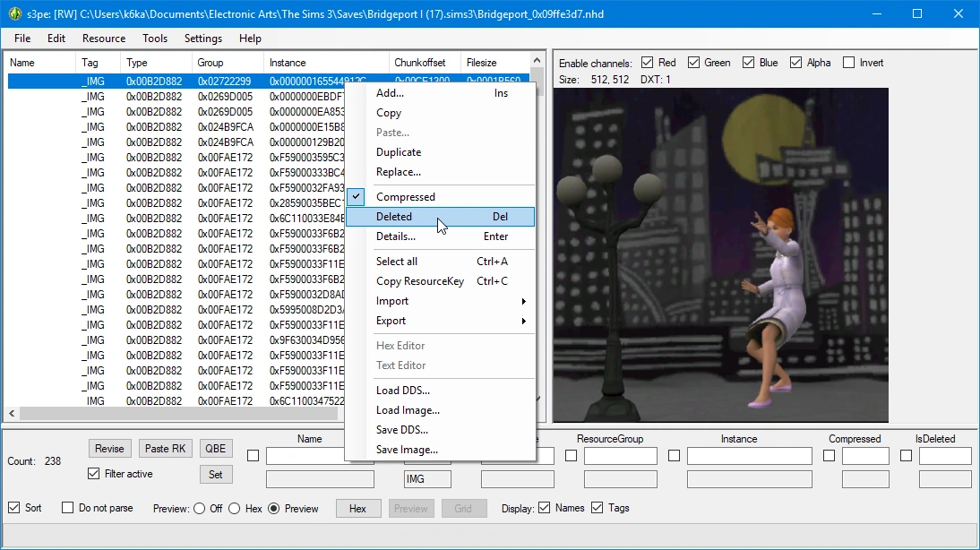Click the IsDeleted filter input field

(x=946, y=456)
